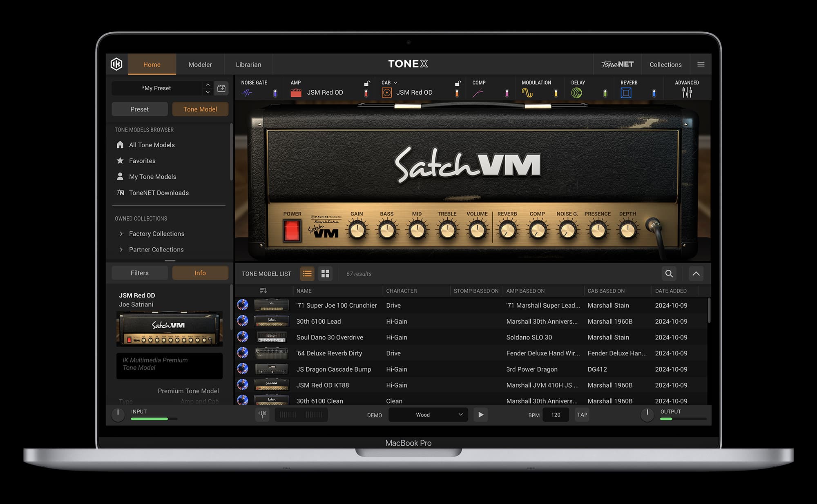Select list view for the Tone Model List
817x504 pixels.
click(x=307, y=273)
